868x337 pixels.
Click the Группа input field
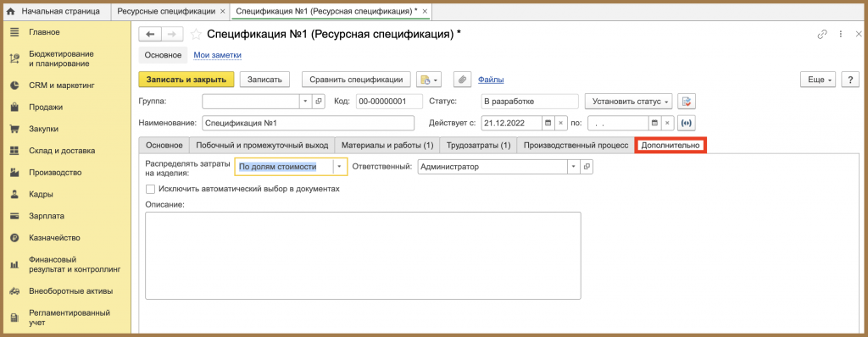(x=251, y=102)
